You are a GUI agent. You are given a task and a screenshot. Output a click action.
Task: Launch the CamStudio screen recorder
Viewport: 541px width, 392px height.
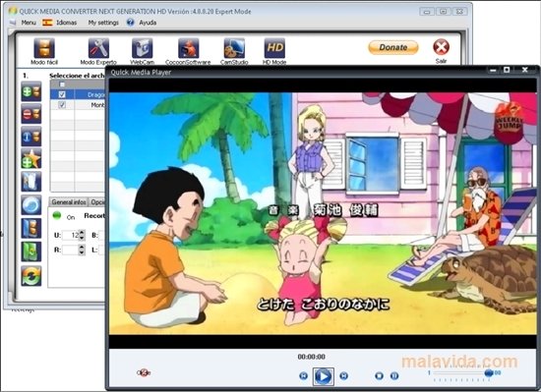point(234,48)
